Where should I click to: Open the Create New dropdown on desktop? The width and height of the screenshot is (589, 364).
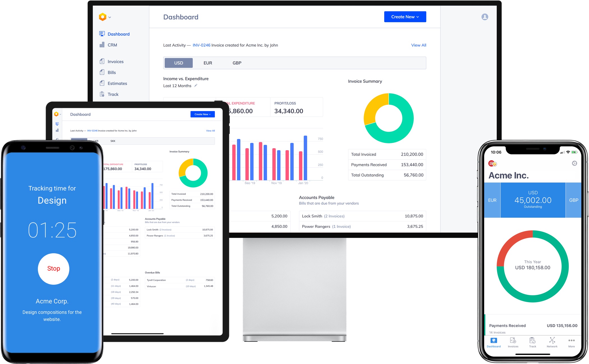coord(405,17)
